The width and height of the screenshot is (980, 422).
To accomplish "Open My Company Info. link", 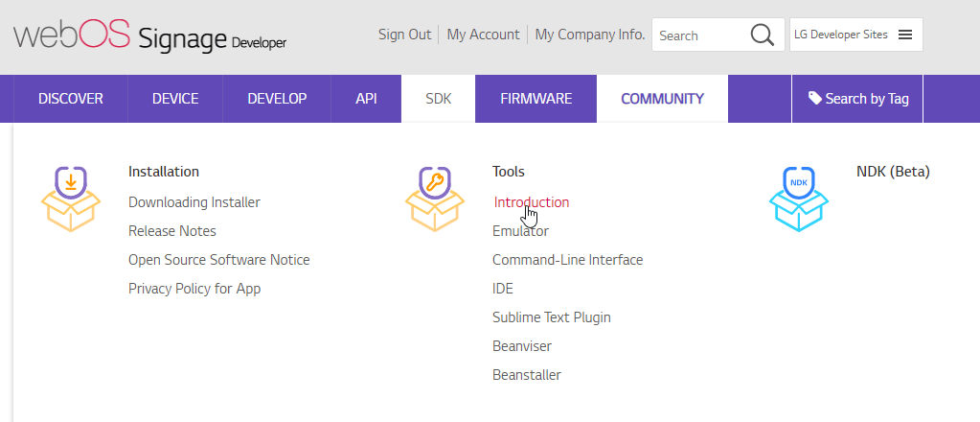I will [x=590, y=35].
